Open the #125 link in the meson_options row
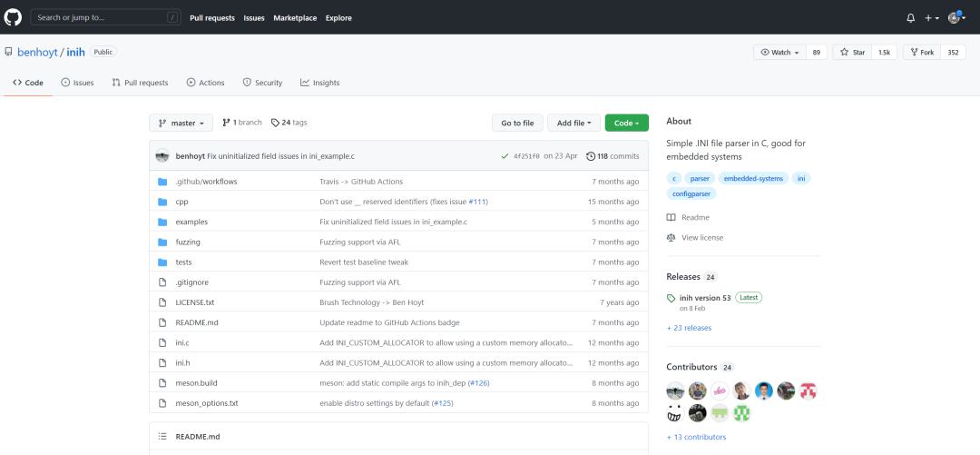 443,403
